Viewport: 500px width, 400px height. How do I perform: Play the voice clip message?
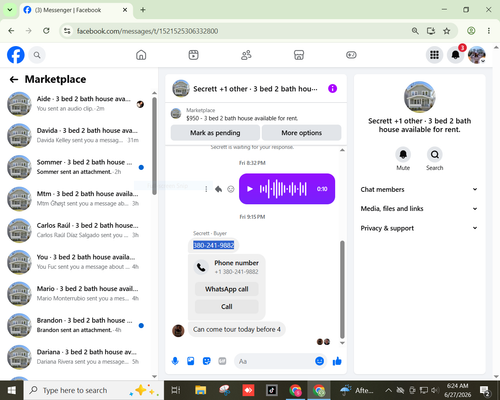click(x=249, y=189)
